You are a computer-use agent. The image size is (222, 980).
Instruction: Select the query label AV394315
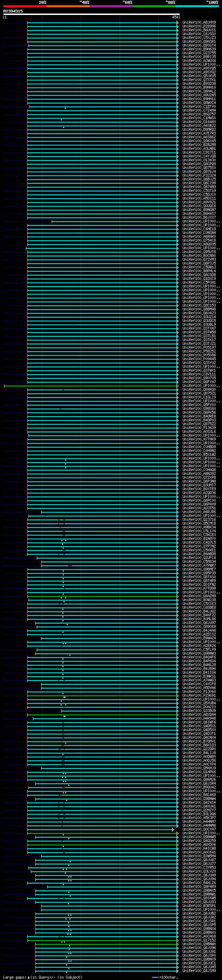[13, 11]
